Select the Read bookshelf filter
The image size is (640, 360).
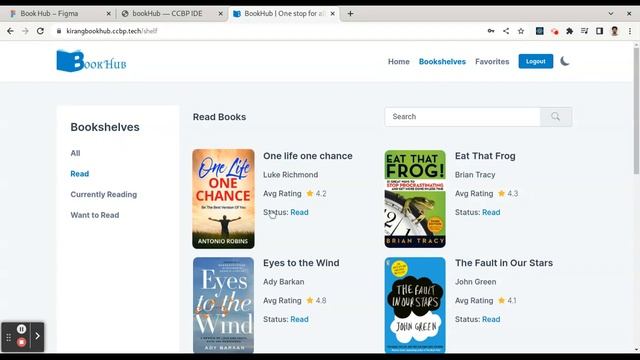80,174
